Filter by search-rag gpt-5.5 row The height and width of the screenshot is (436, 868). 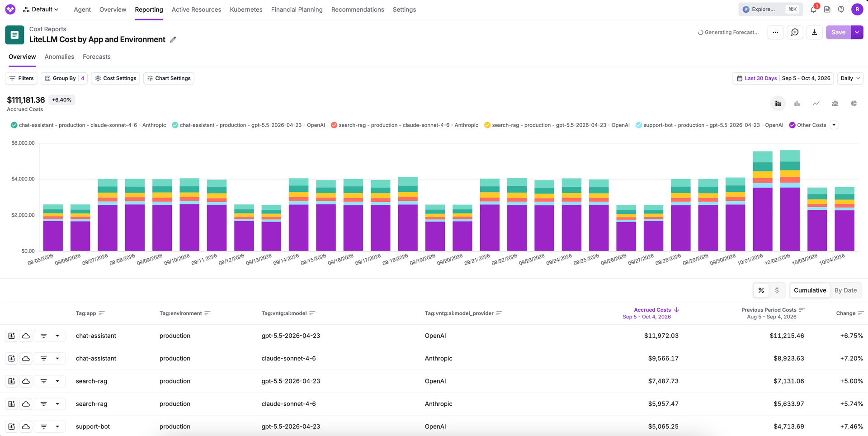pos(44,381)
